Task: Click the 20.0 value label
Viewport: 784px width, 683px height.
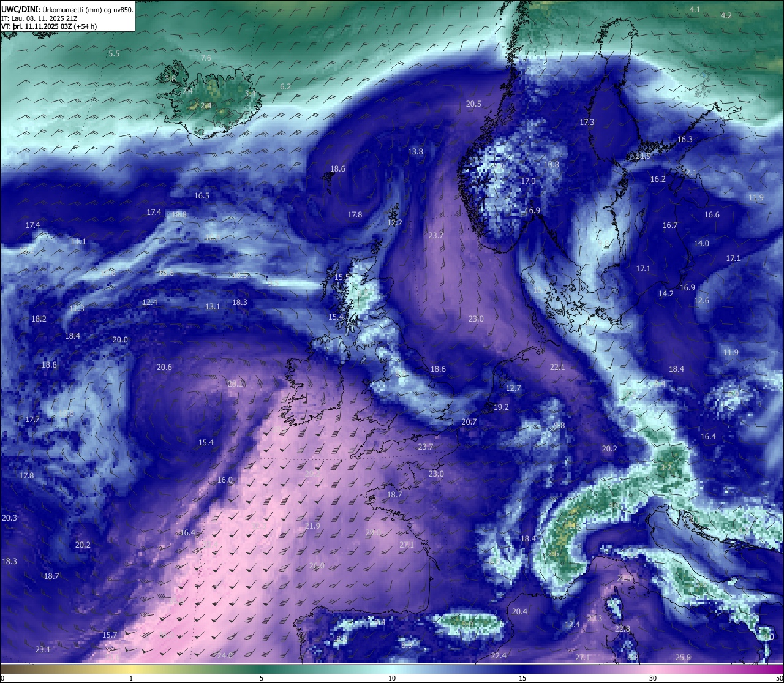Action: pos(120,339)
